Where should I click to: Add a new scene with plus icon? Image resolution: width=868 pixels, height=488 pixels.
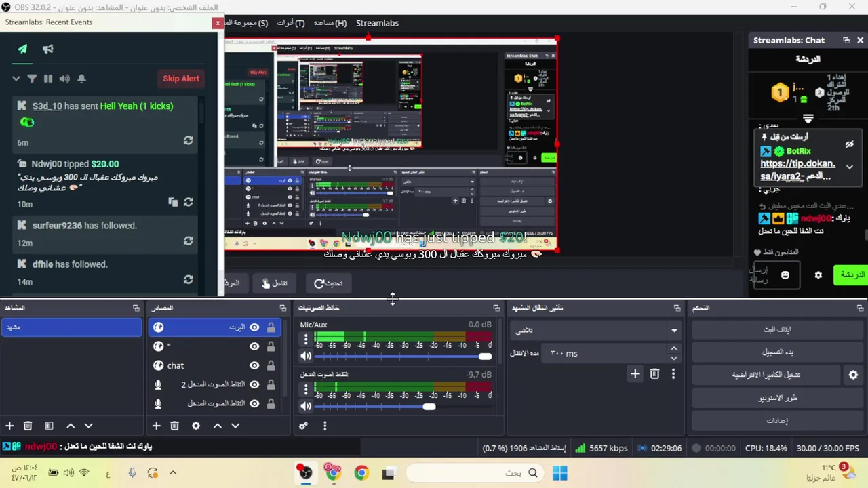(x=9, y=426)
